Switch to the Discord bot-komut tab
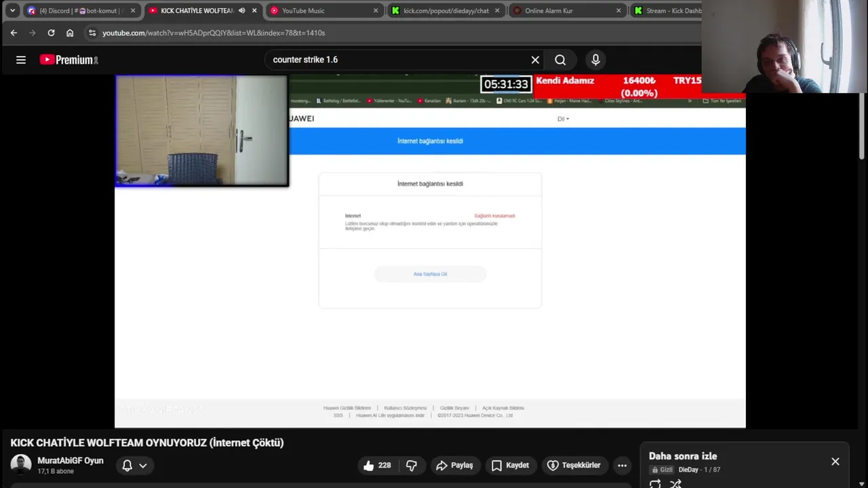 tap(81, 11)
